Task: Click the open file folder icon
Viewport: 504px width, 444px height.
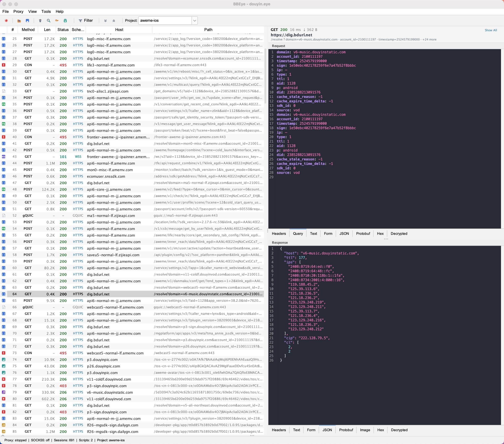Action: point(19,21)
